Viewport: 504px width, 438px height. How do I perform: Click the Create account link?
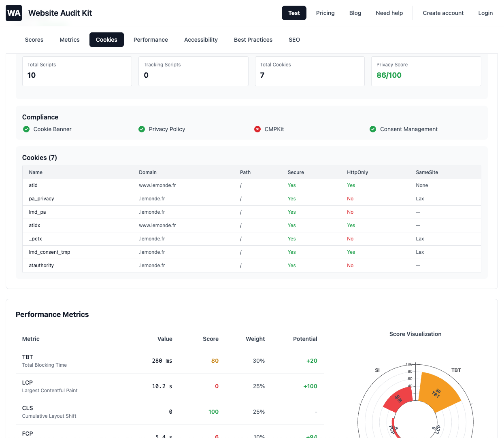click(443, 13)
